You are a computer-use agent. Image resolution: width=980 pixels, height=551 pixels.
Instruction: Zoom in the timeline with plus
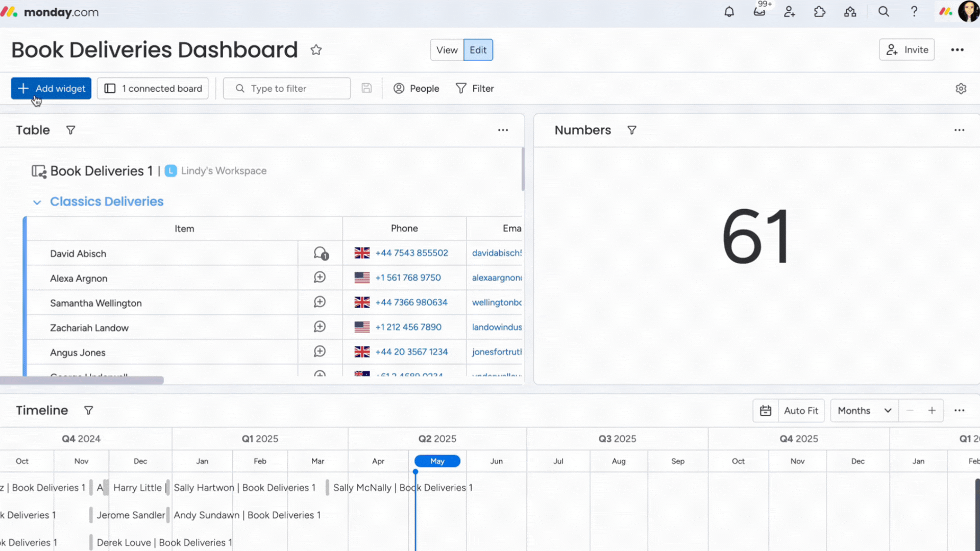[932, 411]
